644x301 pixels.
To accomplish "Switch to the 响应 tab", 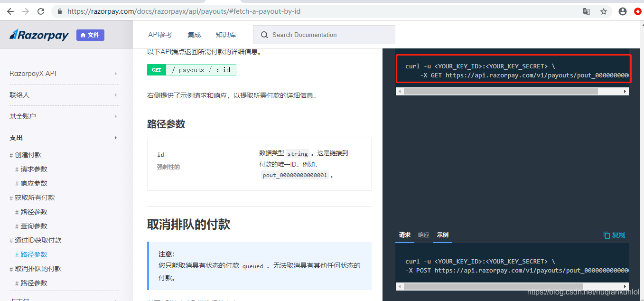I will (424, 235).
